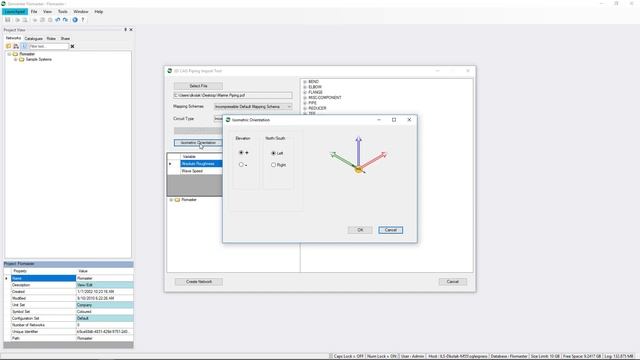Switch to the Catalogues tab
Screen dimensions: 640x360
coord(33,38)
